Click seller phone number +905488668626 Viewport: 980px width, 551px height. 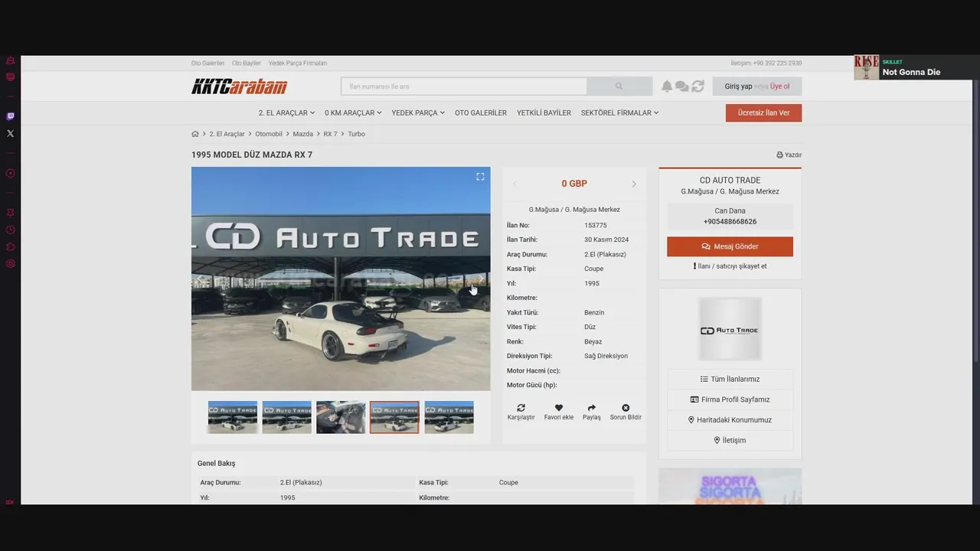pyautogui.click(x=730, y=222)
